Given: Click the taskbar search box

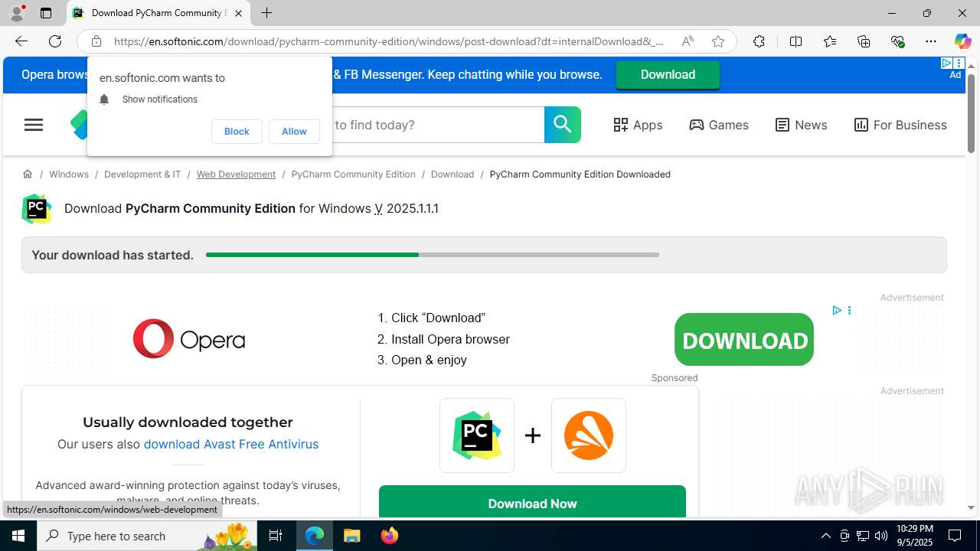Looking at the screenshot, I should 147,536.
